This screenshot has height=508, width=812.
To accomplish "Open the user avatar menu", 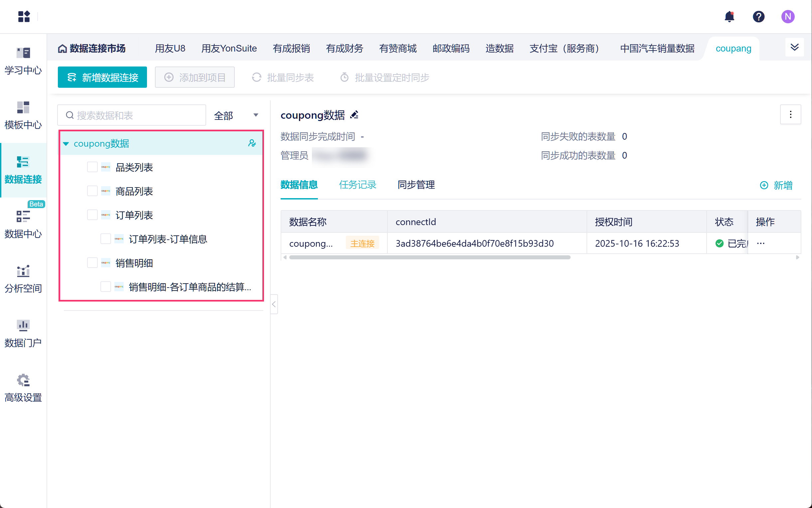I will [x=787, y=17].
